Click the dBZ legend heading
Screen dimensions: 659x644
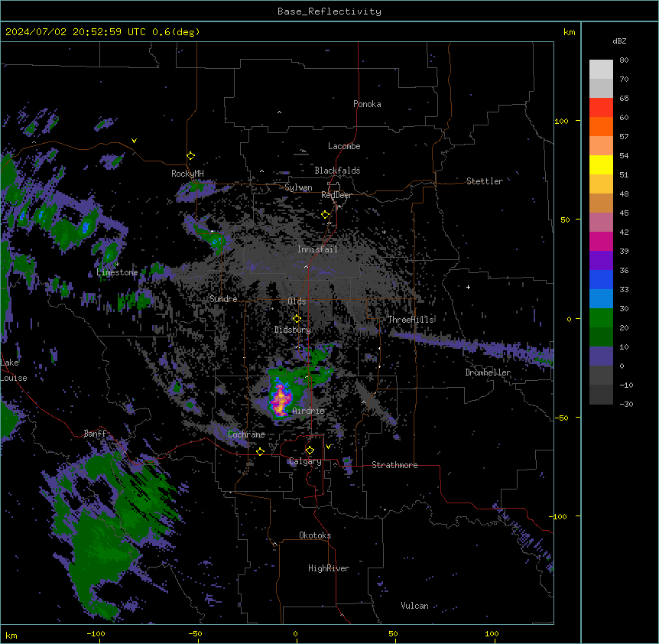pyautogui.click(x=619, y=41)
